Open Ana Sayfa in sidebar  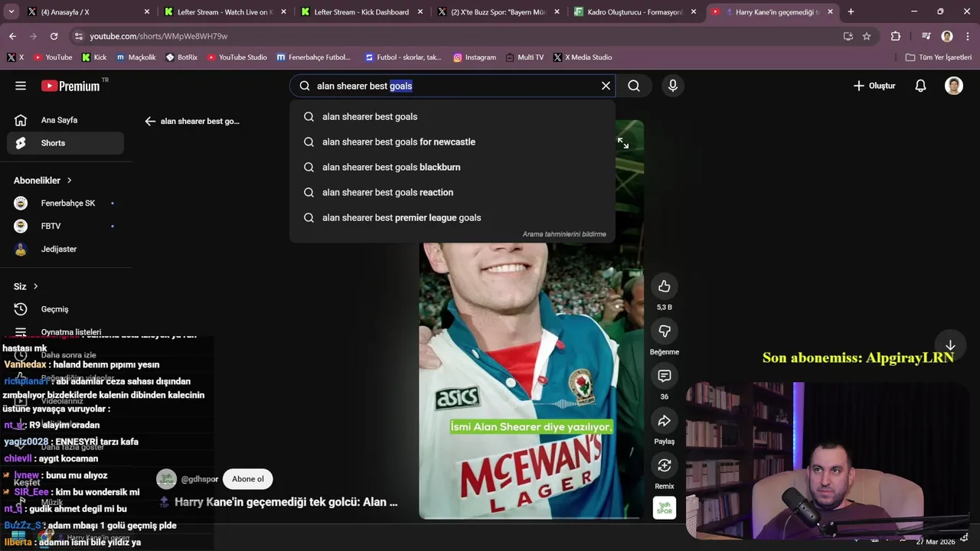click(65, 120)
